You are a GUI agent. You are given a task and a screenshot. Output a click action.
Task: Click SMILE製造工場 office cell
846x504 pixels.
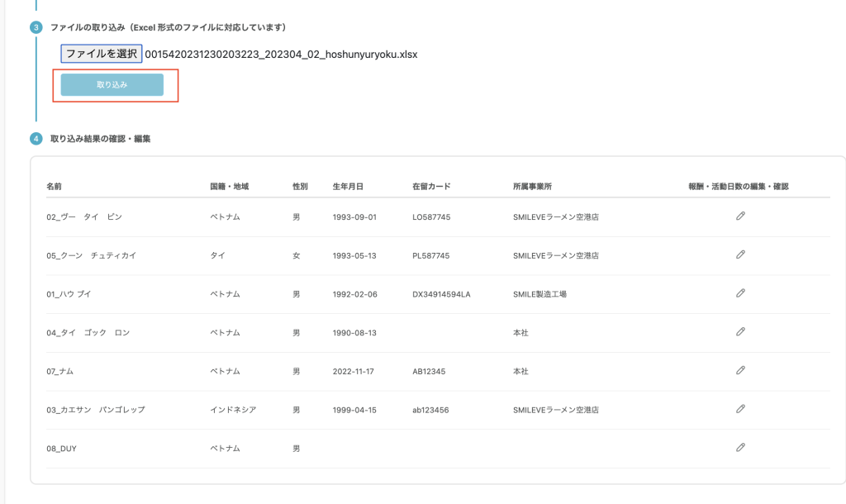click(x=539, y=294)
